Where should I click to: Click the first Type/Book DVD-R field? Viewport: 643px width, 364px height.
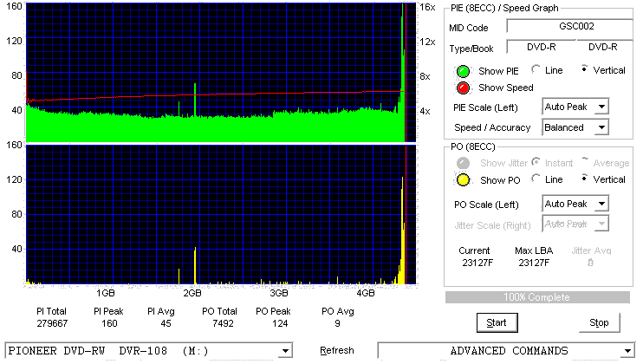(542, 47)
